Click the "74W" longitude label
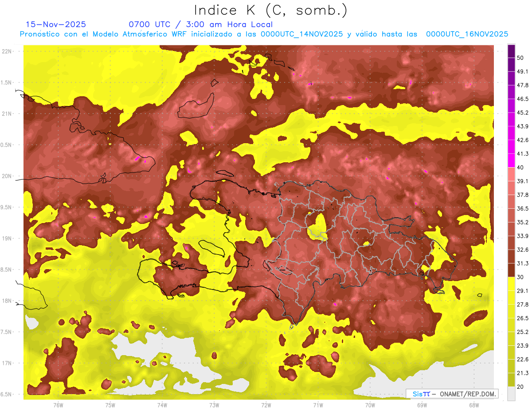The height and width of the screenshot is (411, 532). [162, 405]
